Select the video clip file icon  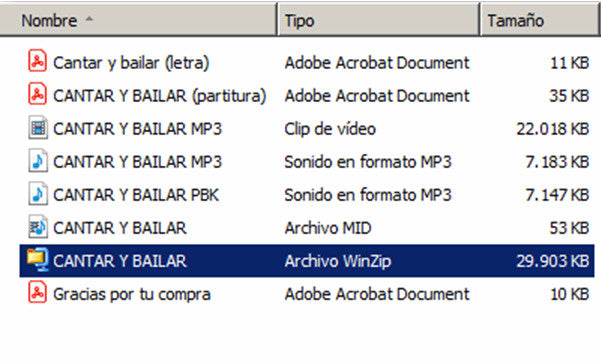(38, 128)
